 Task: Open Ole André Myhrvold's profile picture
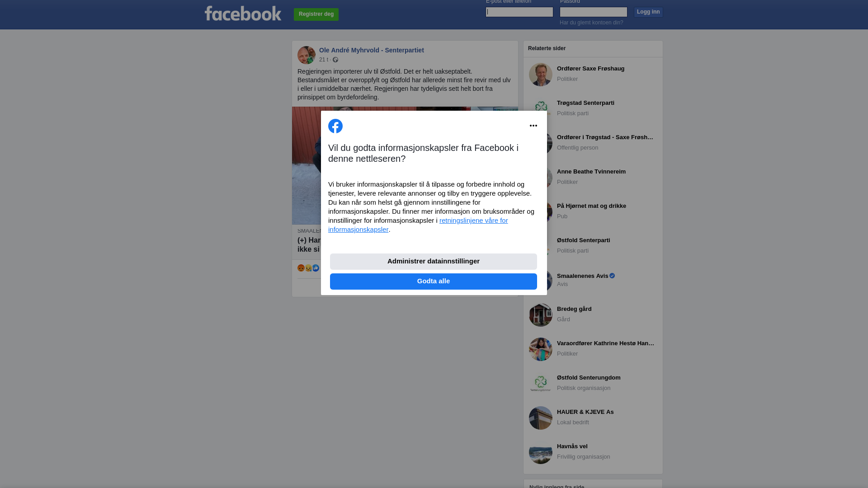[307, 55]
